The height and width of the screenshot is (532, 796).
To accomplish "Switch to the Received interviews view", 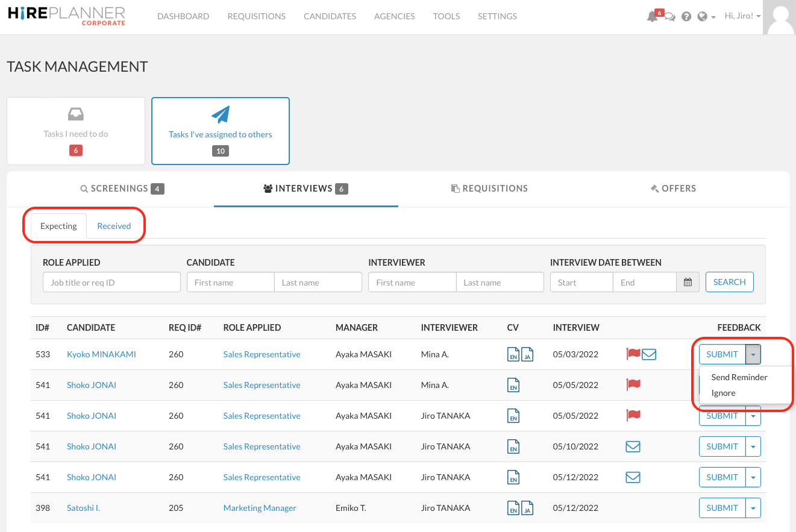I will 114,225.
